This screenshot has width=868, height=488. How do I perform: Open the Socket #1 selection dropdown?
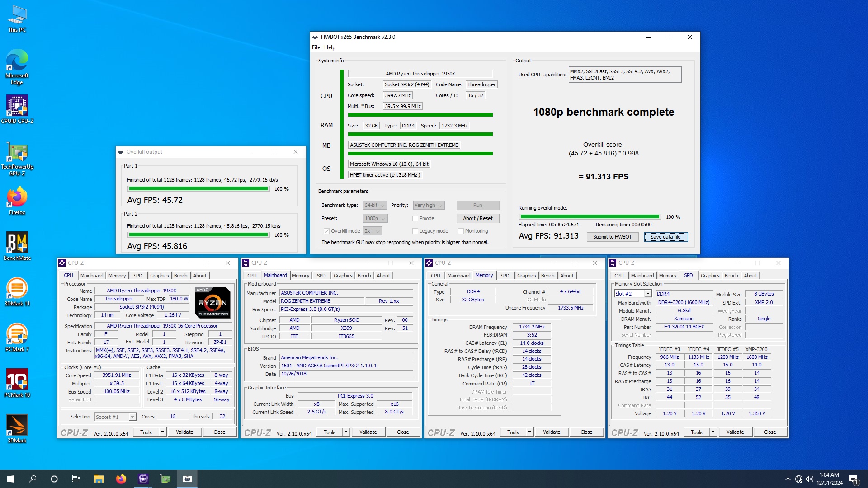(115, 417)
